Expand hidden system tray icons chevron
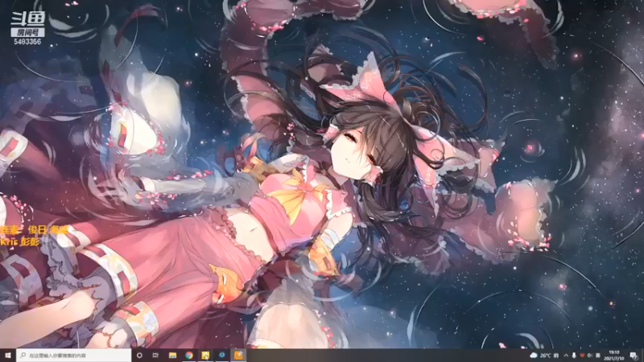The image size is (644, 362). [566, 356]
